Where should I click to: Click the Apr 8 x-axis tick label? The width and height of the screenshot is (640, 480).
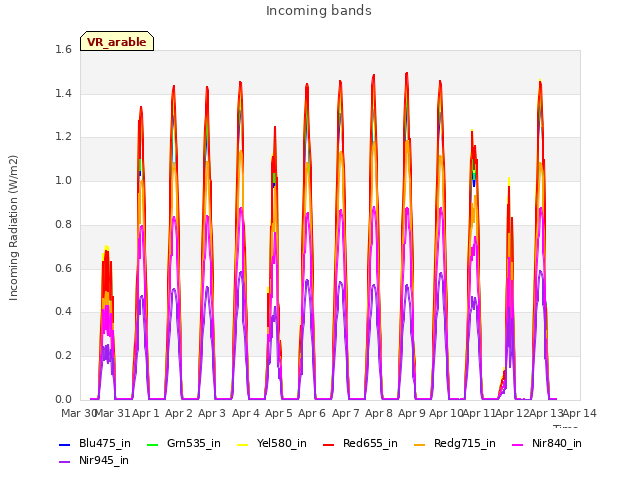pyautogui.click(x=379, y=413)
